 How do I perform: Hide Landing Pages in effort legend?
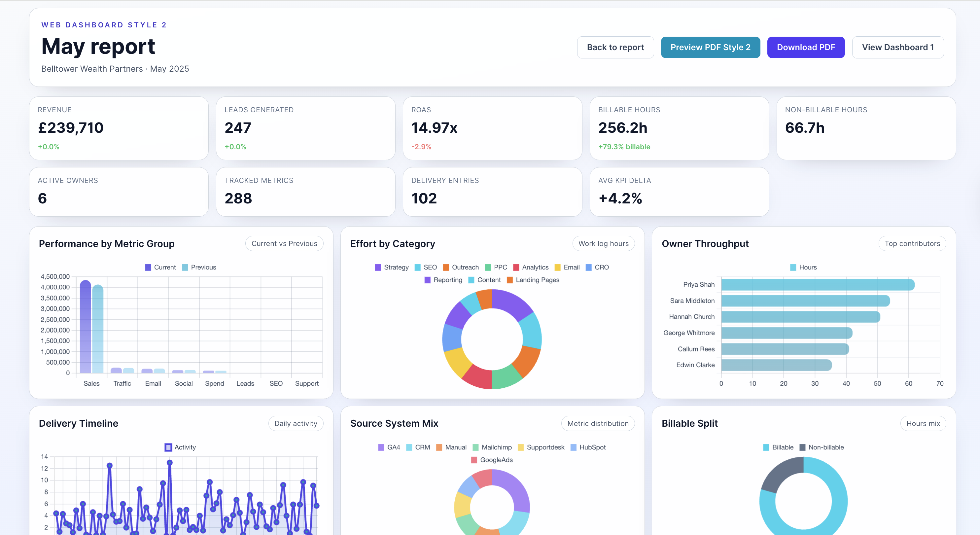533,280
